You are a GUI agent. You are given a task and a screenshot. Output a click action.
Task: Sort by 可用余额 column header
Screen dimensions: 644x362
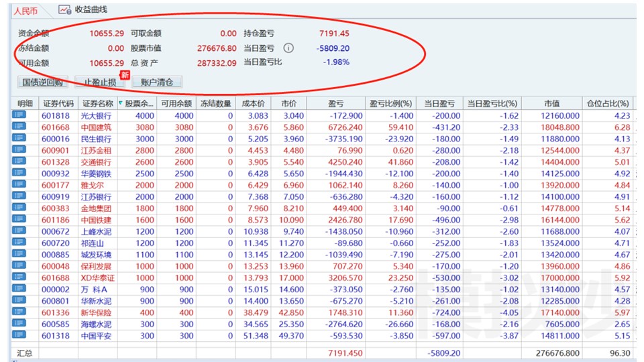coord(176,103)
